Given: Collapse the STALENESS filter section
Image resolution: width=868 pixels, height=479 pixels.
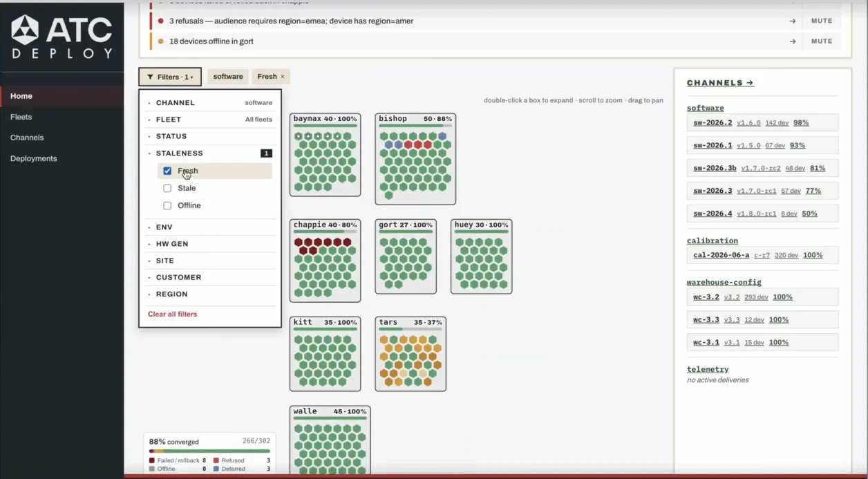Looking at the screenshot, I should pyautogui.click(x=210, y=153).
